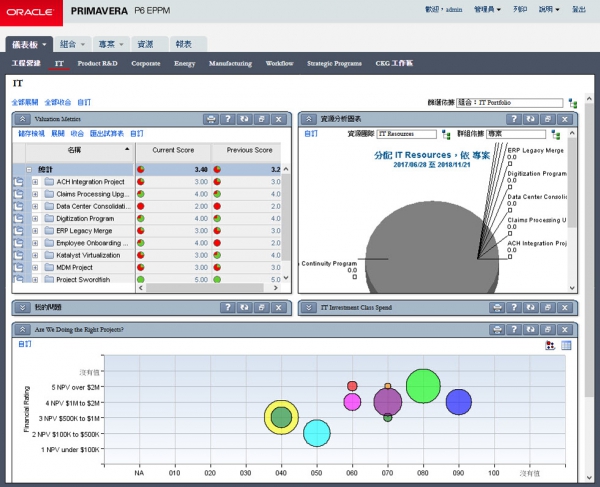Maximize the 資源分析圖表 portlet

[x=548, y=119]
